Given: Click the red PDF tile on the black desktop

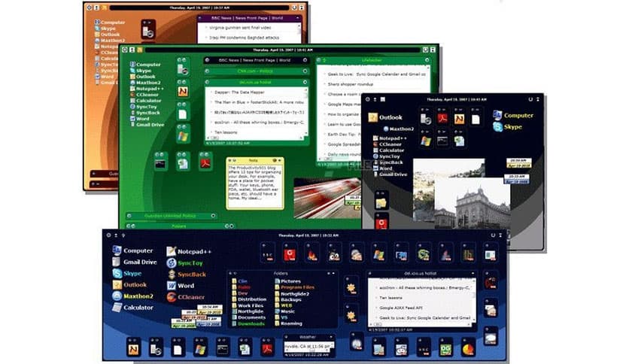Looking at the screenshot, I should click(x=442, y=118).
